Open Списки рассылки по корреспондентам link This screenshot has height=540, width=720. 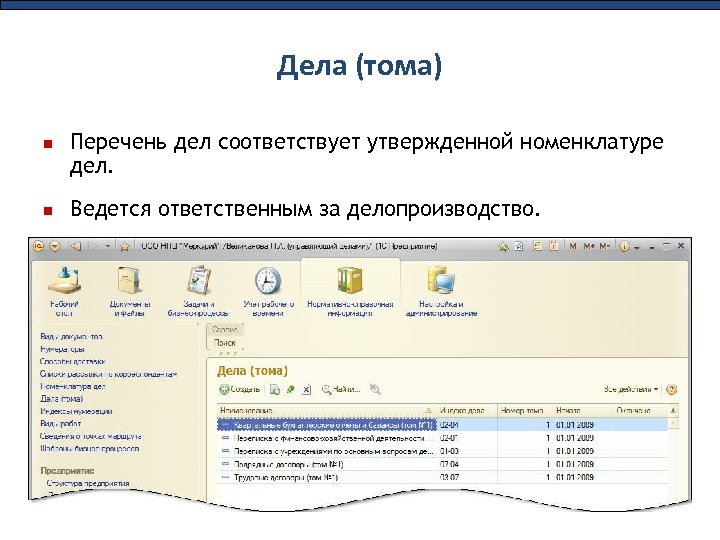click(x=108, y=374)
